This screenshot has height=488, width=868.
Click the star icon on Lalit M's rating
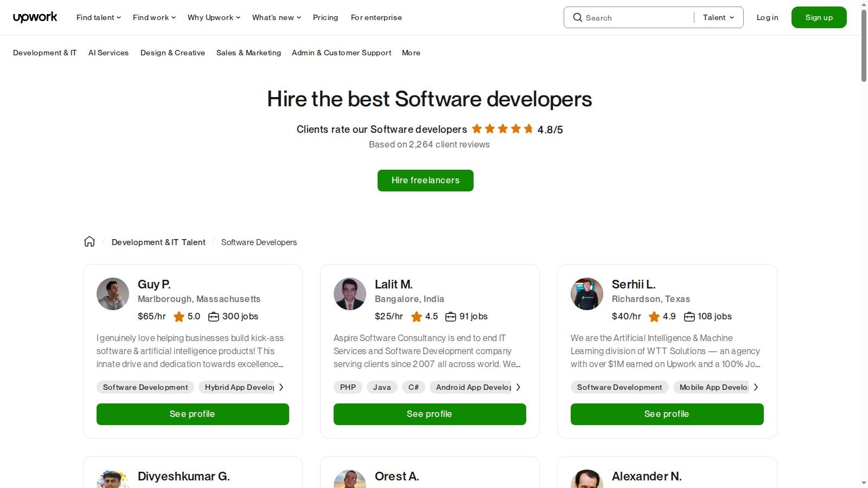417,317
